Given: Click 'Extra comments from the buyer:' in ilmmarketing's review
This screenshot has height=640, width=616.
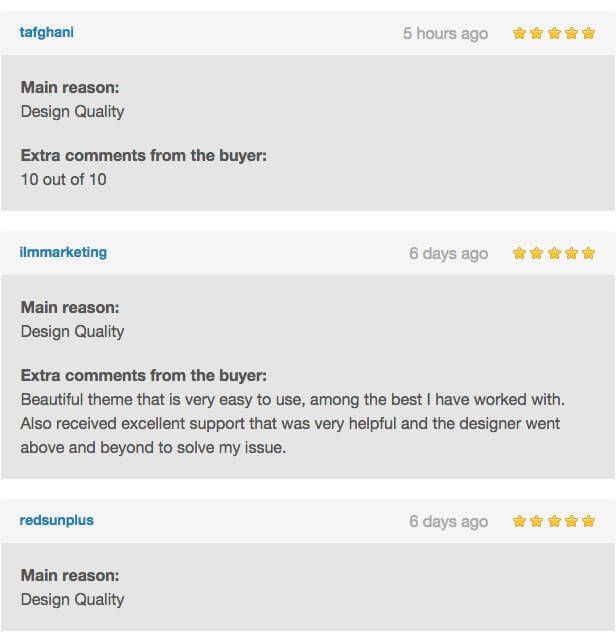Looking at the screenshot, I should coord(144,375).
